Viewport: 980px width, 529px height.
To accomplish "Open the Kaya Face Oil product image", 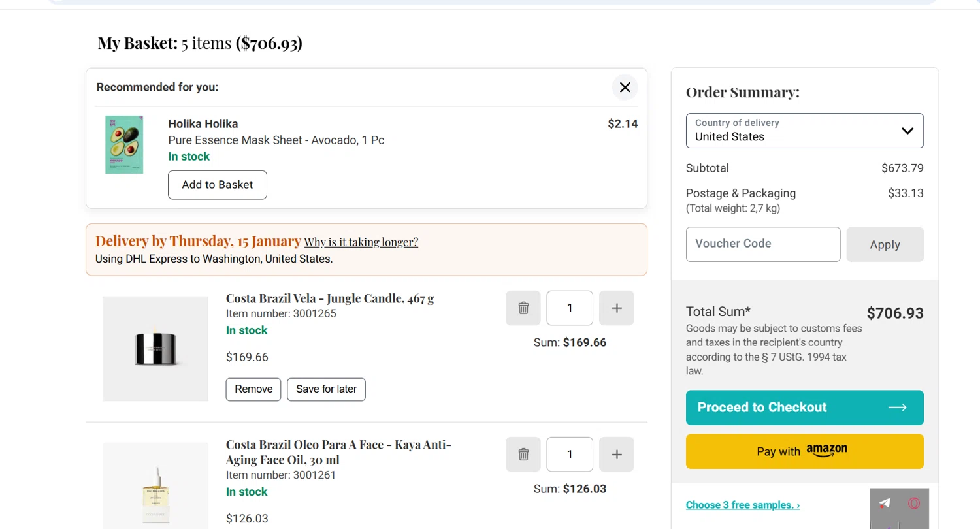I will point(155,486).
